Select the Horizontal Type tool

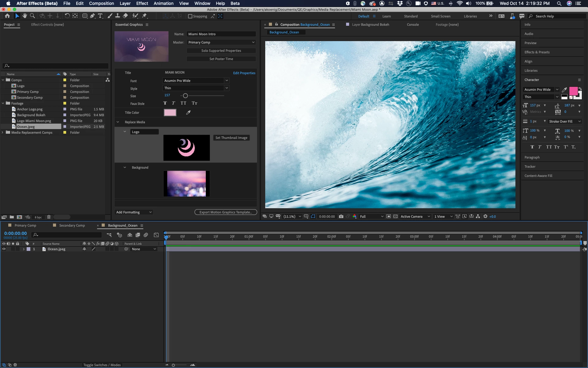[100, 16]
